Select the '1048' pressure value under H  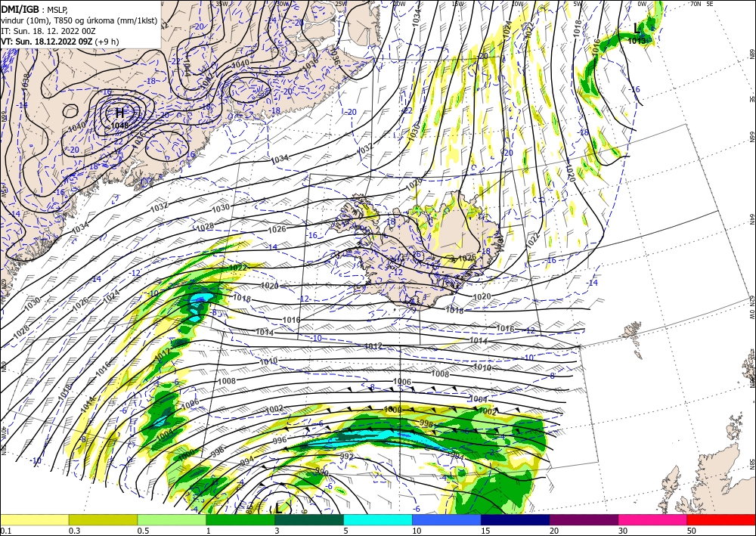pos(119,125)
